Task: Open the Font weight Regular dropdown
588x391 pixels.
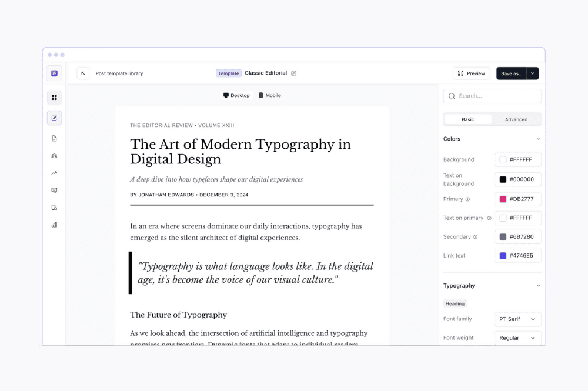Action: 517,338
